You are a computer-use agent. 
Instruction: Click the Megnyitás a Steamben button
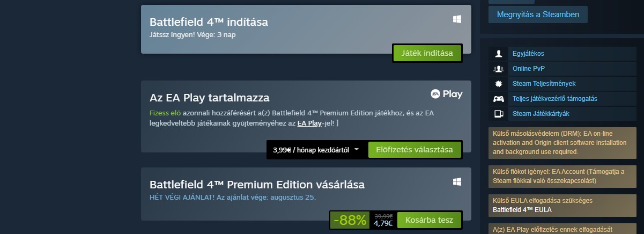538,14
